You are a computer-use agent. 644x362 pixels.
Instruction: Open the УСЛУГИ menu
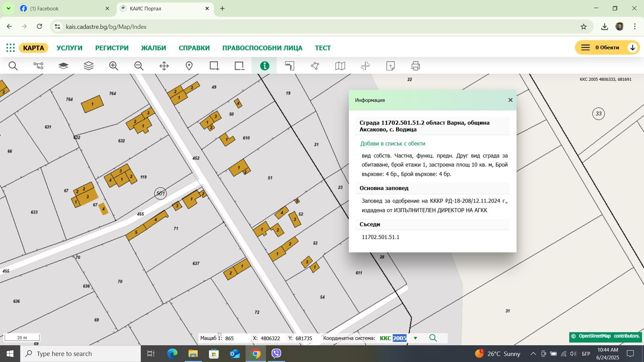click(x=70, y=48)
